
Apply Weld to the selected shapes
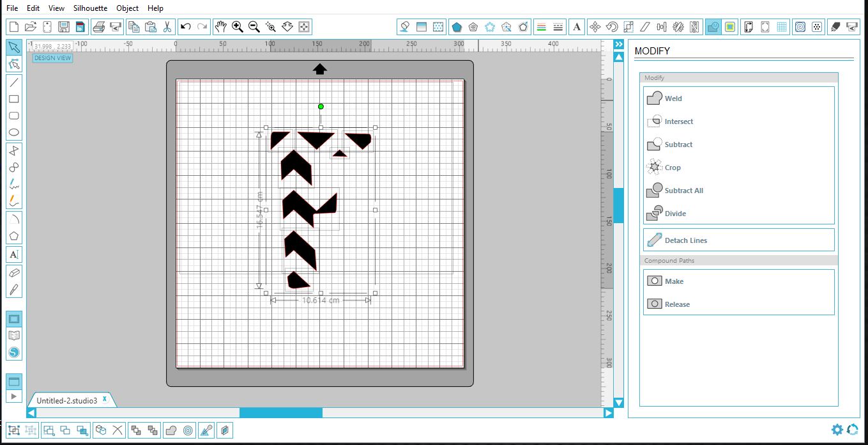[669, 98]
